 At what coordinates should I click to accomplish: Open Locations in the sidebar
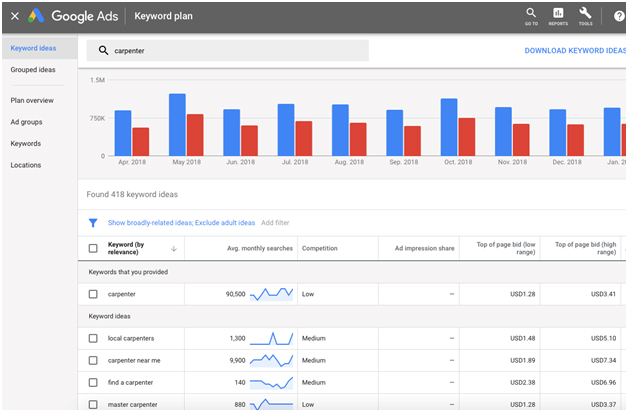[26, 165]
